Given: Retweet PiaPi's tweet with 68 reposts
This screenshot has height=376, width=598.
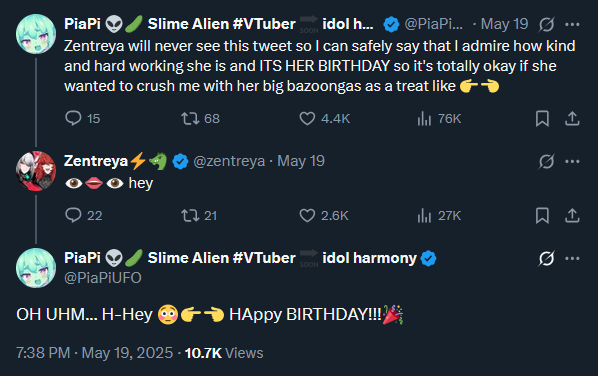Looking at the screenshot, I should (x=190, y=118).
